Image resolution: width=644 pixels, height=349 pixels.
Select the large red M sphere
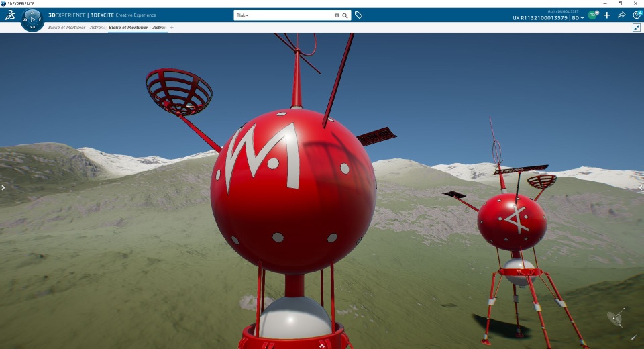pyautogui.click(x=293, y=191)
